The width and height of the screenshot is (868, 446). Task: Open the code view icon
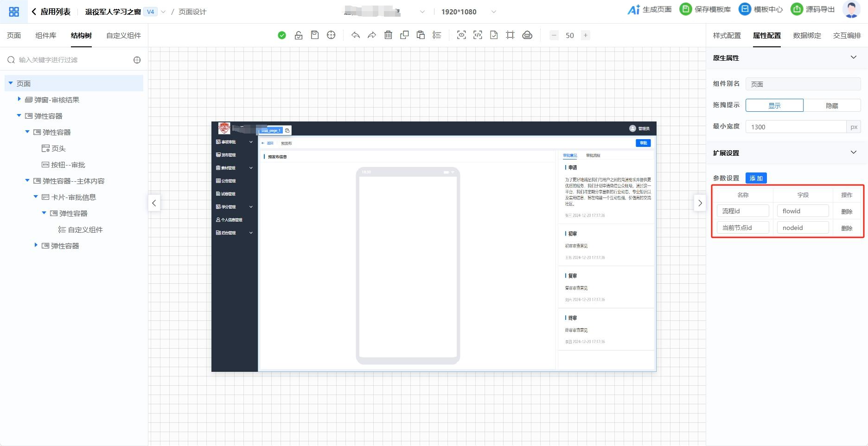[x=478, y=35]
